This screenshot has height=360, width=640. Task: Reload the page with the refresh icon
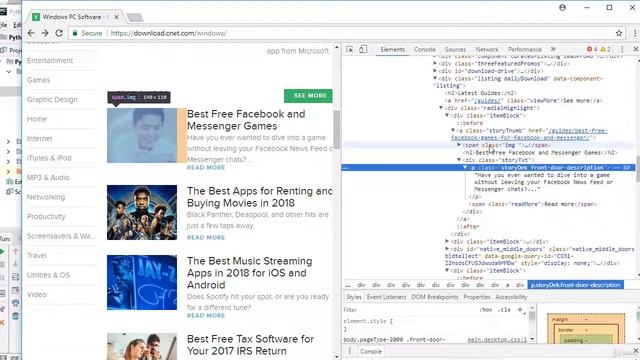tap(59, 33)
